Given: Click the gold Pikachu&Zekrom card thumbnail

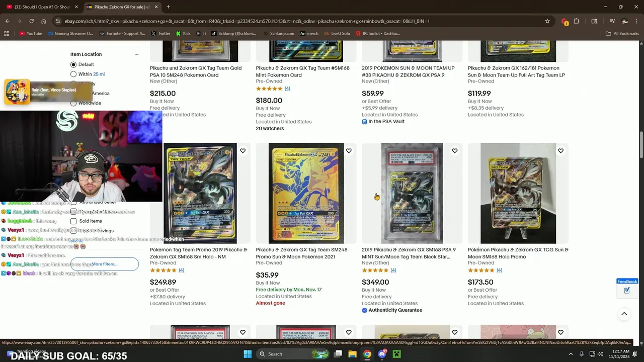Looking at the screenshot, I should (306, 194).
